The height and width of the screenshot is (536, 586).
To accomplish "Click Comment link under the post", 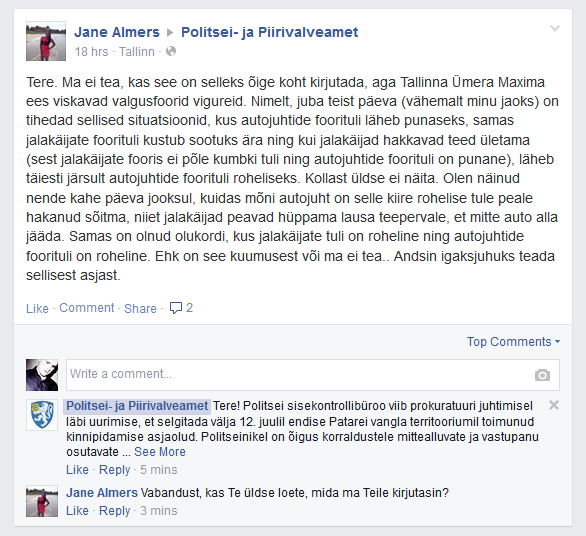I will (87, 308).
